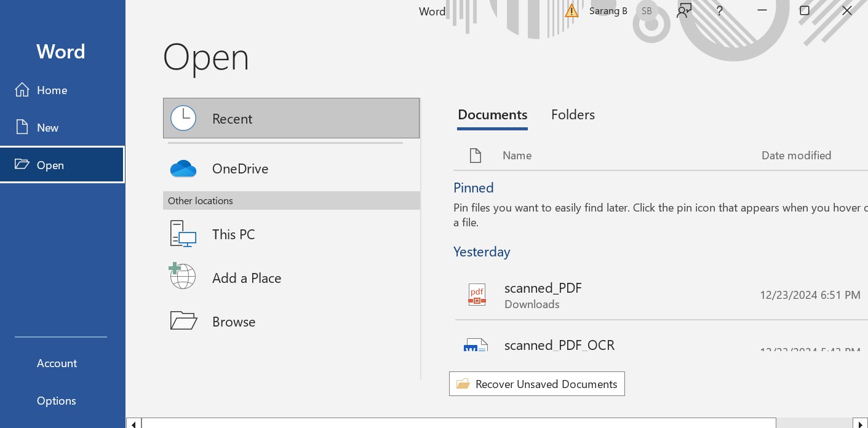This screenshot has width=868, height=428.
Task: Click the right arrow of horizontal scrollbar
Action: [860, 423]
